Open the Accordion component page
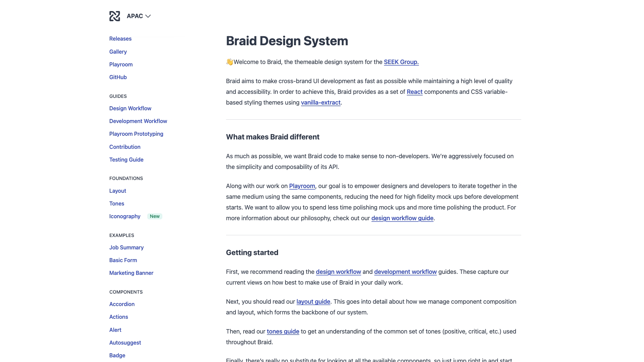This screenshot has width=644, height=362. pyautogui.click(x=122, y=304)
